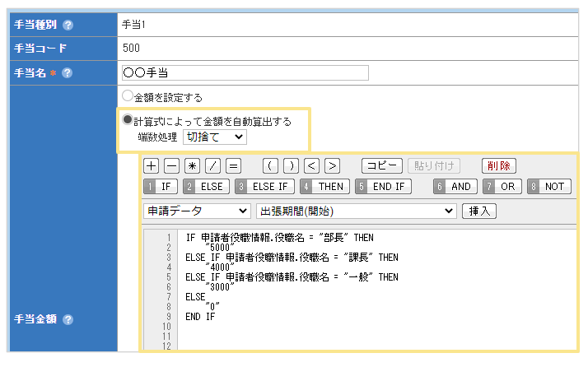Click the "5000" value line in formula

[x=220, y=248]
